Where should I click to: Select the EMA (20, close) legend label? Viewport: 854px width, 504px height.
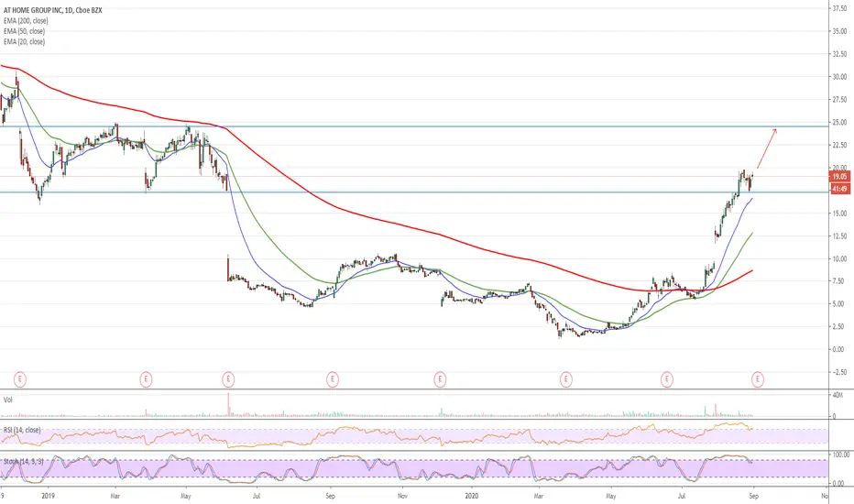tap(24, 41)
